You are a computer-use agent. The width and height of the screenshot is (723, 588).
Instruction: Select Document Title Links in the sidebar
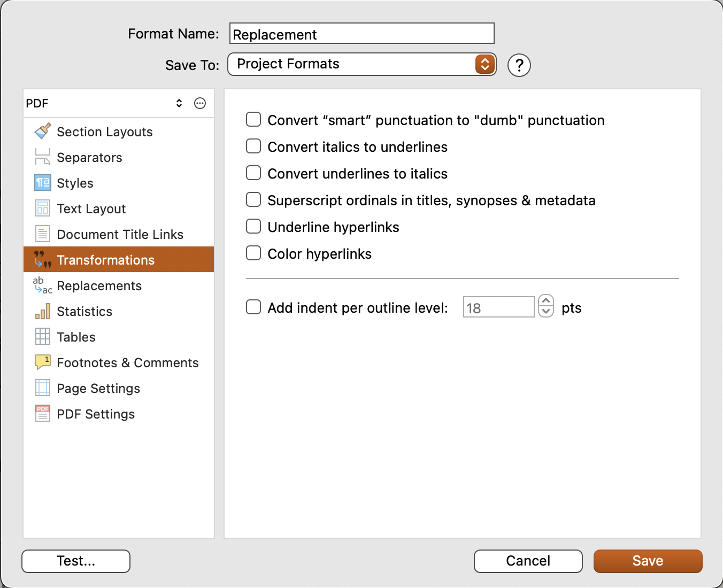pyautogui.click(x=119, y=234)
